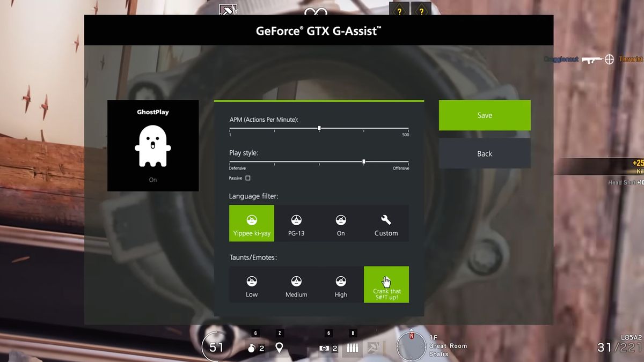Toggle the GhostPlay ghost tile
This screenshot has width=644, height=362.
(x=153, y=145)
